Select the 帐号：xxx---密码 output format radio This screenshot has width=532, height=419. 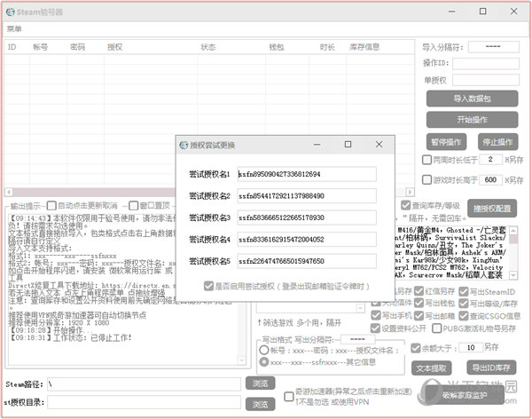point(264,350)
